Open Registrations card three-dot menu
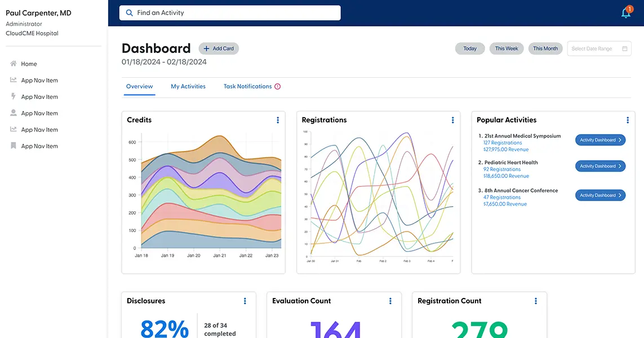Screen dimensions: 644x338 (452, 120)
